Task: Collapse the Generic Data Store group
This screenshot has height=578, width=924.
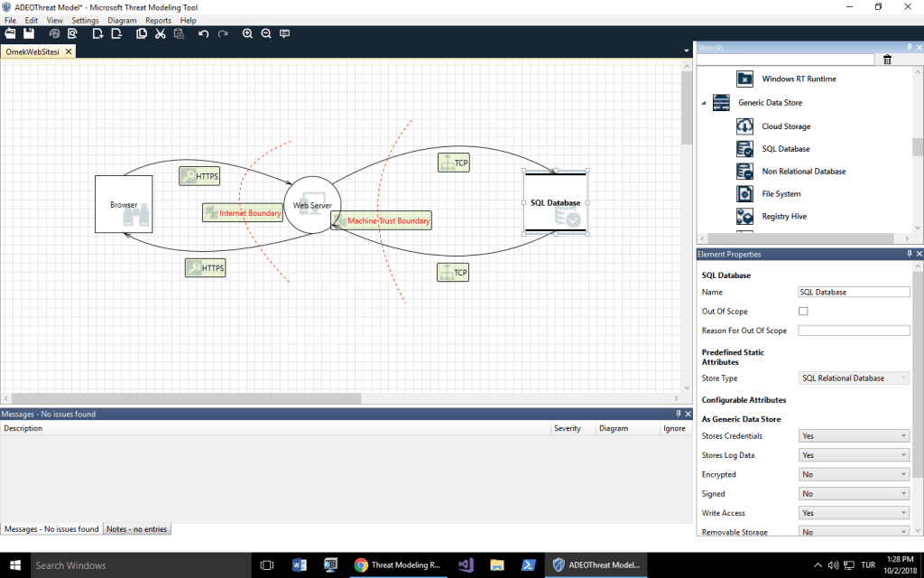Action: (x=704, y=103)
